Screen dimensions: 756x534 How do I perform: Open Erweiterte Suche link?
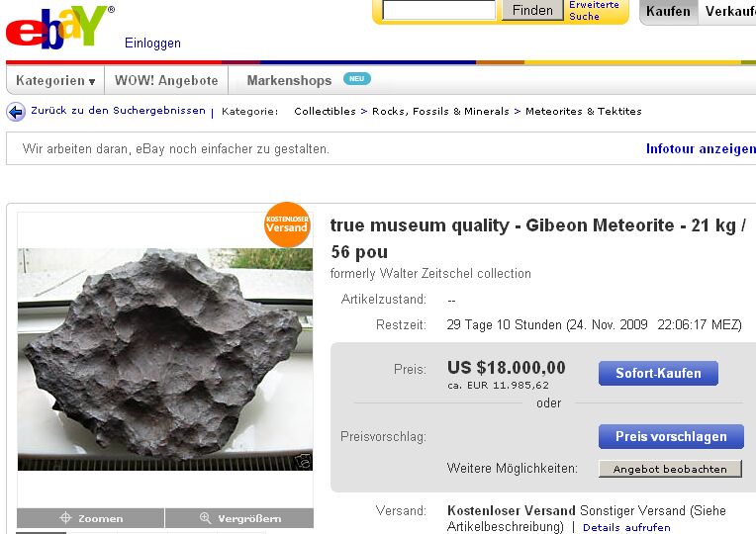[x=594, y=10]
